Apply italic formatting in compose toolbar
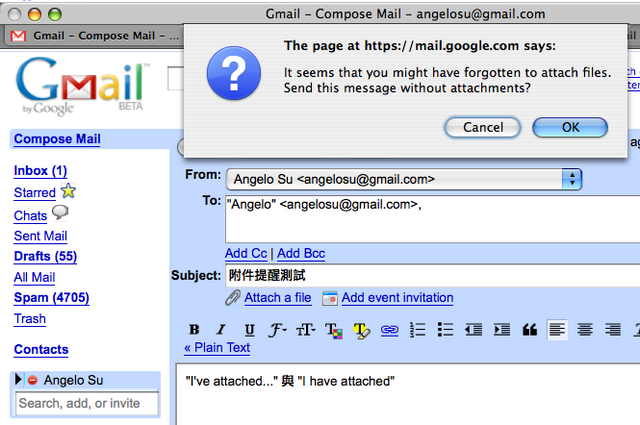Screen dimensions: 640x425 tap(221, 329)
